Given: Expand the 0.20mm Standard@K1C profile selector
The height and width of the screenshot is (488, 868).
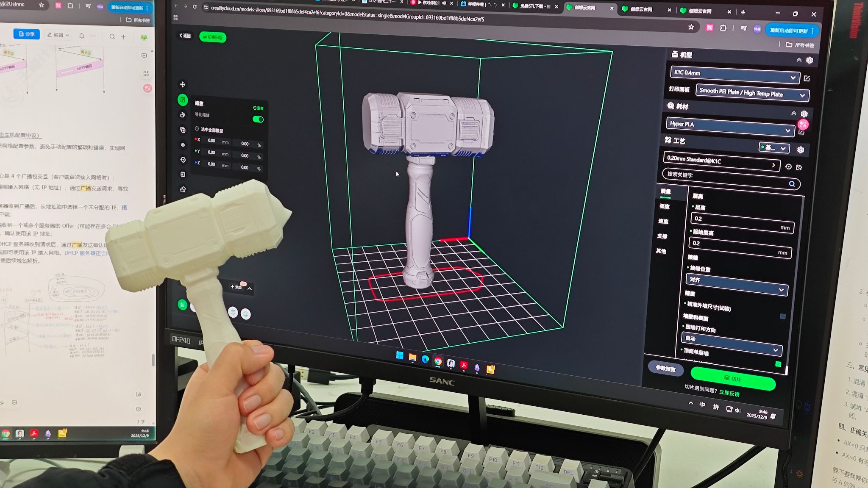Looking at the screenshot, I should (721, 161).
